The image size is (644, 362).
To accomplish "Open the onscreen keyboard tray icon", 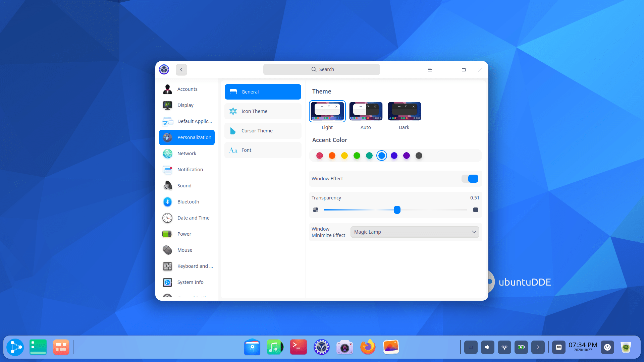I will [559, 347].
